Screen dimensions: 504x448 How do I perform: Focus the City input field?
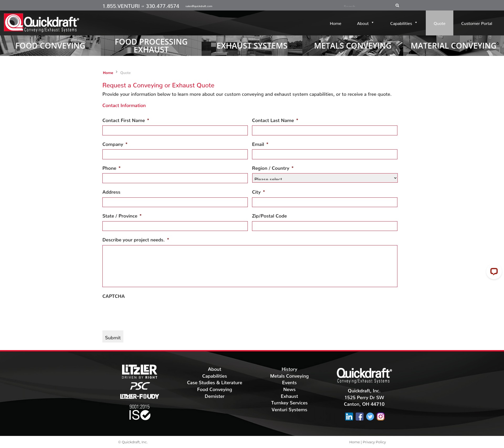(325, 202)
